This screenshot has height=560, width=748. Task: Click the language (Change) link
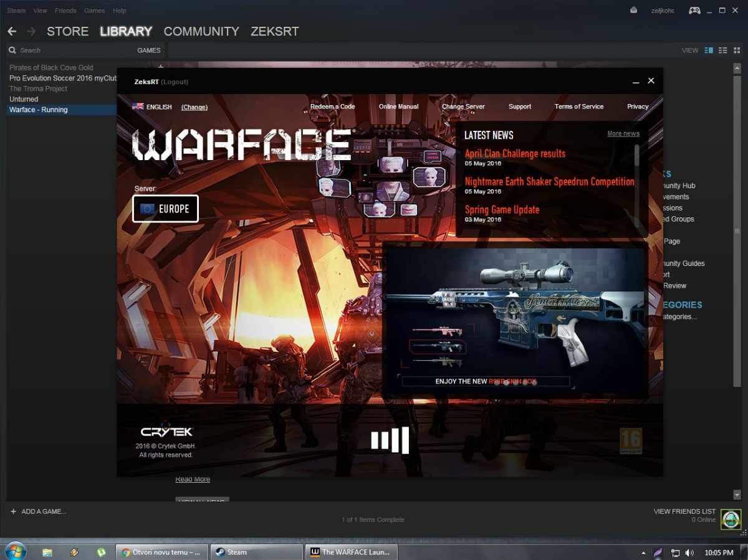[x=194, y=107]
